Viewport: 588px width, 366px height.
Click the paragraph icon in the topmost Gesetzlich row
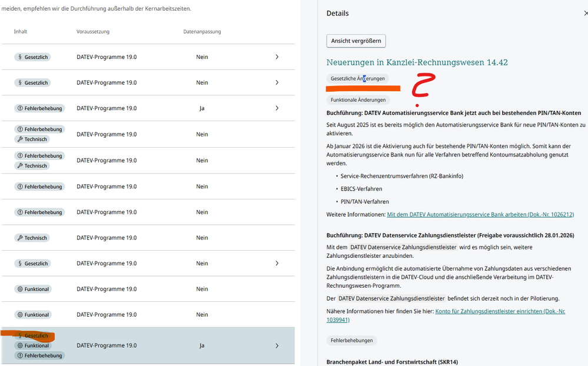20,57
